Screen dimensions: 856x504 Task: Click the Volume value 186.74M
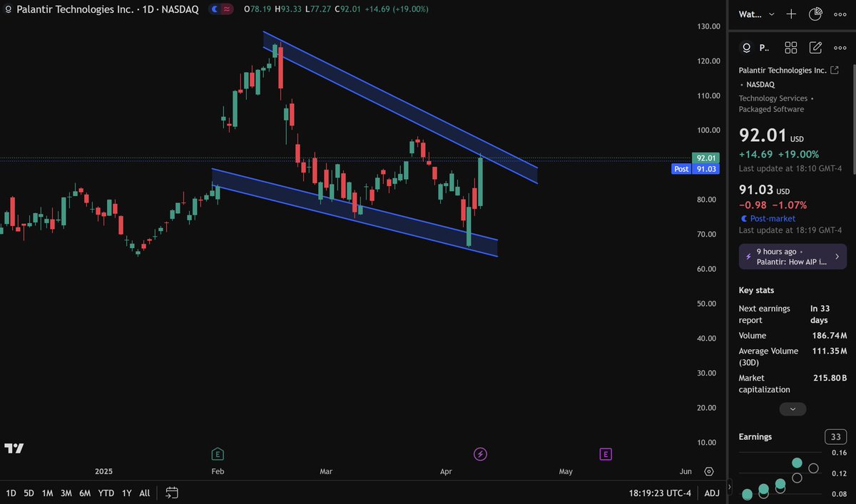coord(828,336)
